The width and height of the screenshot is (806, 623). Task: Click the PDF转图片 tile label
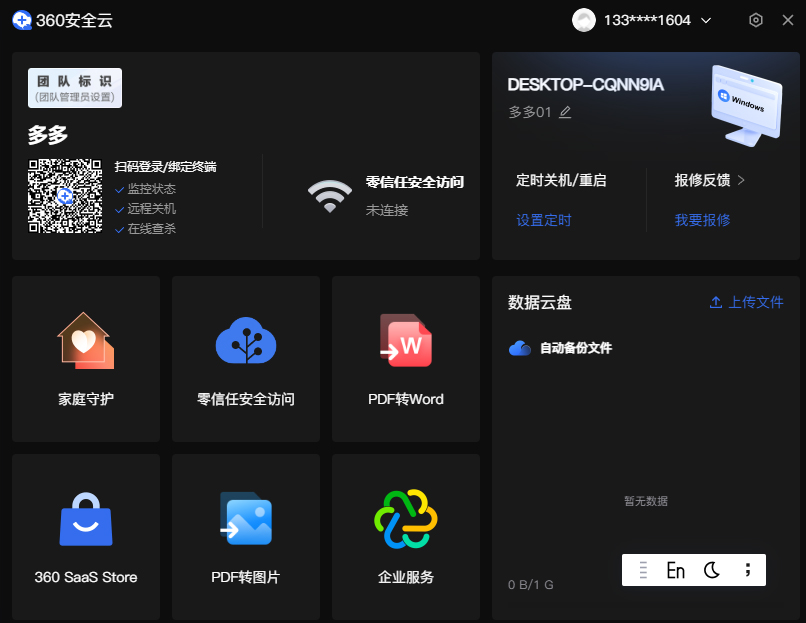(246, 577)
